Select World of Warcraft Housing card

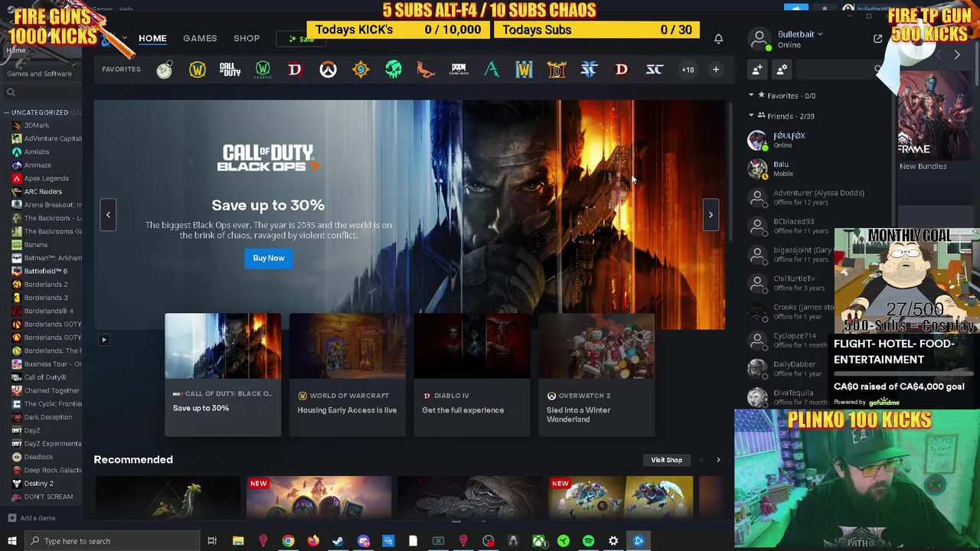[x=348, y=374]
